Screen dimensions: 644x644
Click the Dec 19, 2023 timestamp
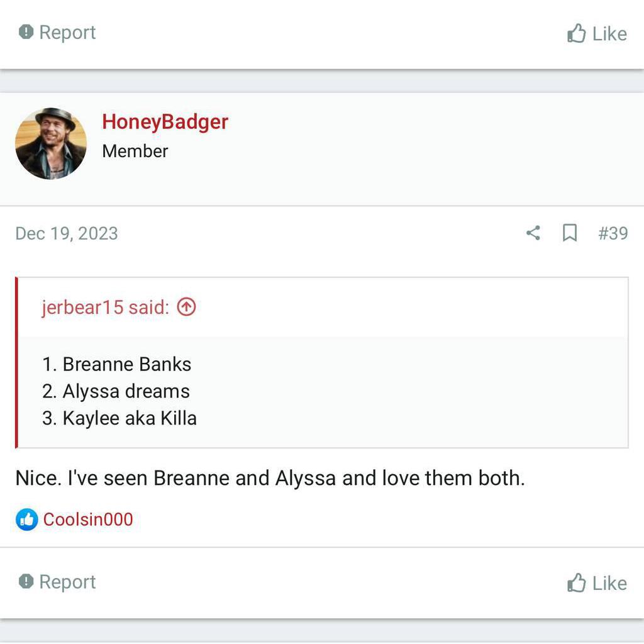click(x=66, y=233)
